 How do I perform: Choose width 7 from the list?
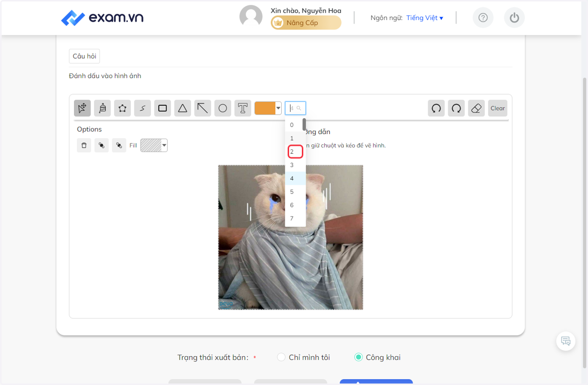click(x=295, y=218)
